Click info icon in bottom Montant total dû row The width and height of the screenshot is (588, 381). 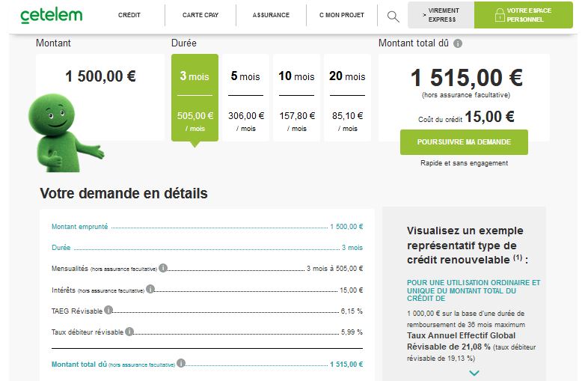coord(181,364)
